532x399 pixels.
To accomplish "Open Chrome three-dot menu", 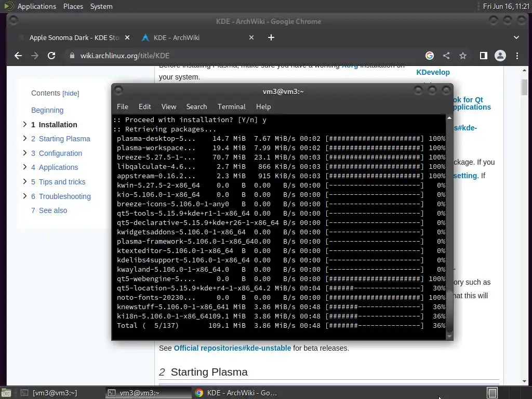I will [517, 56].
